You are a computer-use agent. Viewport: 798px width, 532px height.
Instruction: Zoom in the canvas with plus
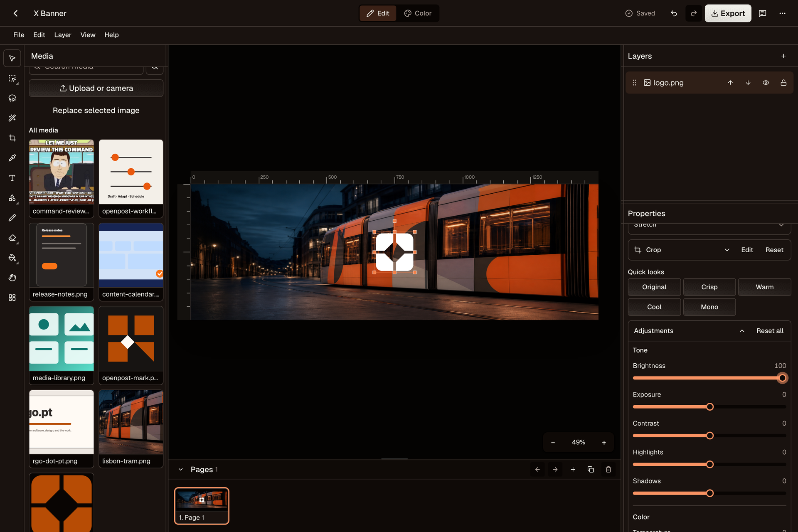604,443
